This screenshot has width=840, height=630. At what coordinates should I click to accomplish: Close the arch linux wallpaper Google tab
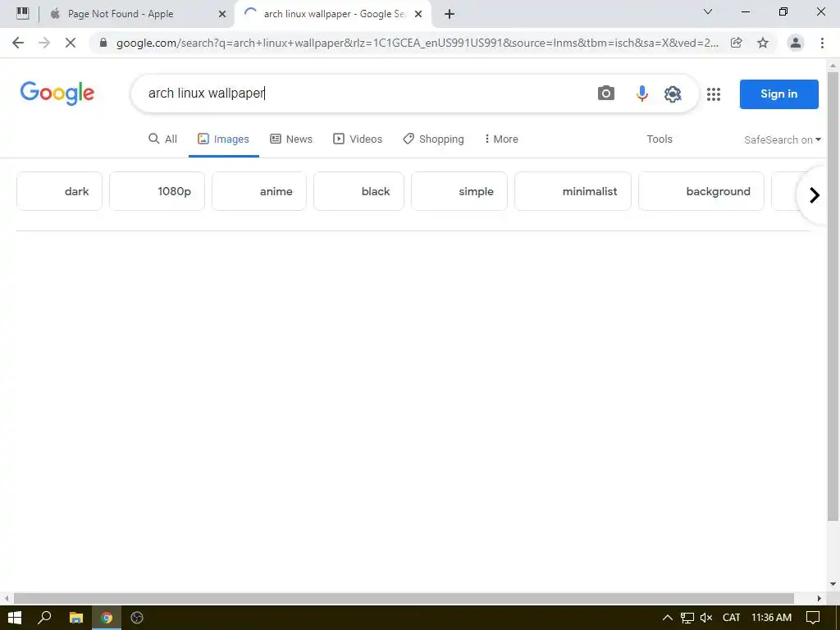(x=418, y=14)
